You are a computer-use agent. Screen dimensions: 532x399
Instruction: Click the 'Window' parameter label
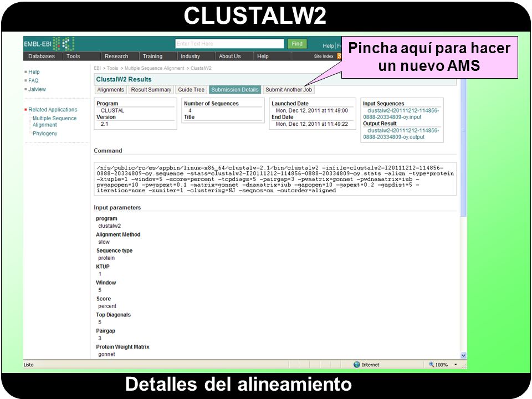pyautogui.click(x=106, y=283)
